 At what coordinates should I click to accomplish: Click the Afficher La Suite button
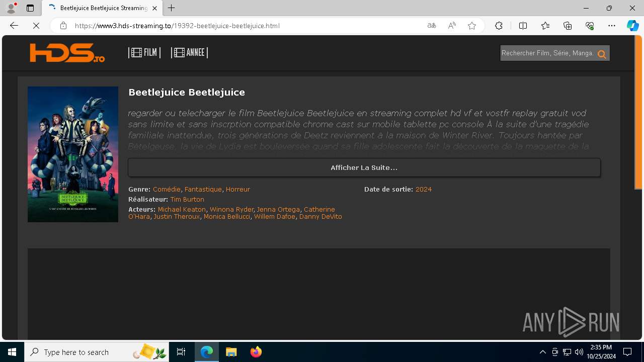(364, 167)
